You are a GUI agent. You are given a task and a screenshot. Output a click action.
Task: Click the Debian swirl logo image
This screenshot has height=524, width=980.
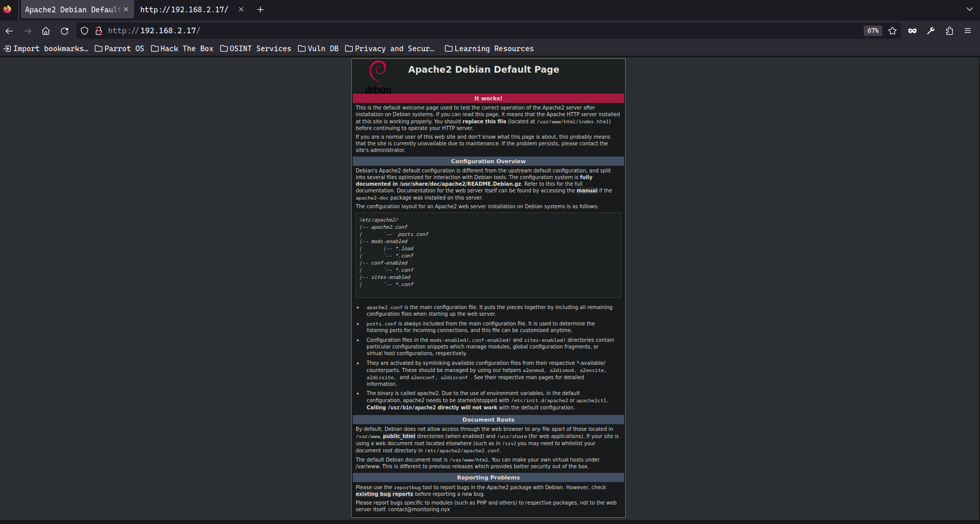[378, 77]
